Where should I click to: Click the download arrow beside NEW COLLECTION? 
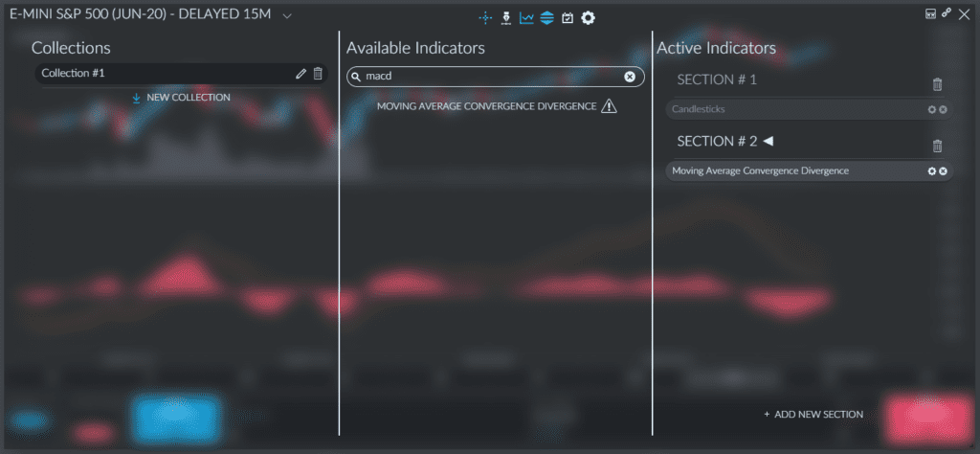(x=136, y=99)
